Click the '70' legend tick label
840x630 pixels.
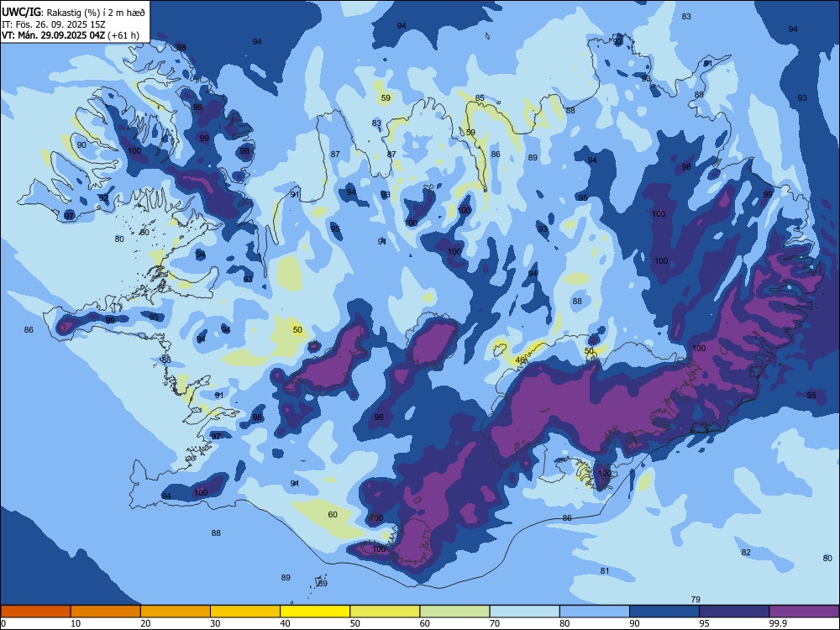pyautogui.click(x=495, y=623)
